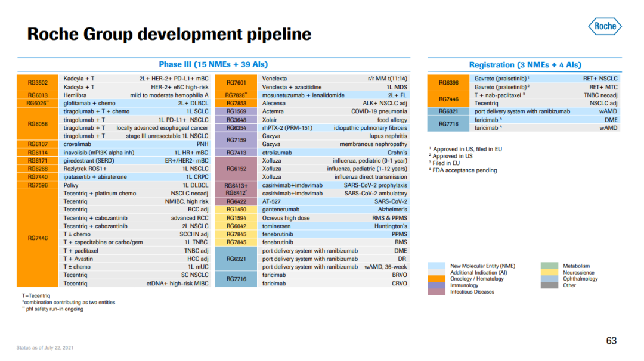Click the Additional Indication legend swatch
The image size is (644, 361).
436,272
